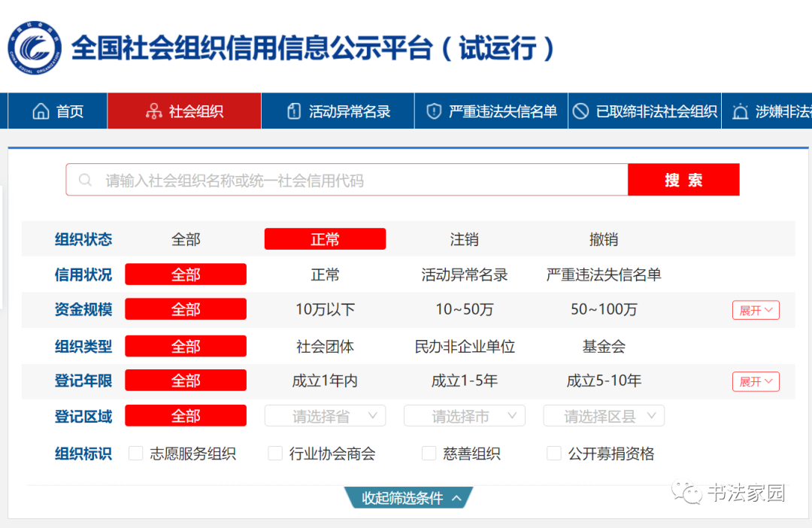The width and height of the screenshot is (812, 528).
Task: Check the 志愿服务组织 checkbox
Action: point(135,454)
